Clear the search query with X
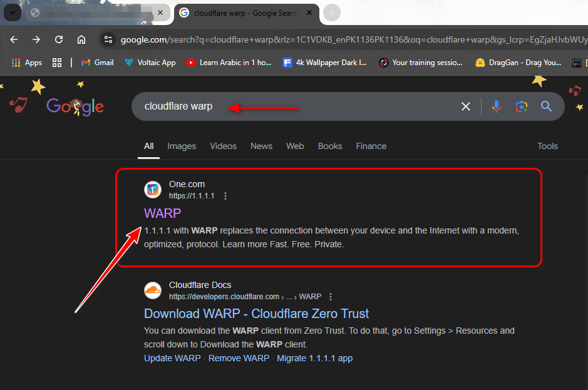Screen dimensions: 588x390 click(x=466, y=106)
